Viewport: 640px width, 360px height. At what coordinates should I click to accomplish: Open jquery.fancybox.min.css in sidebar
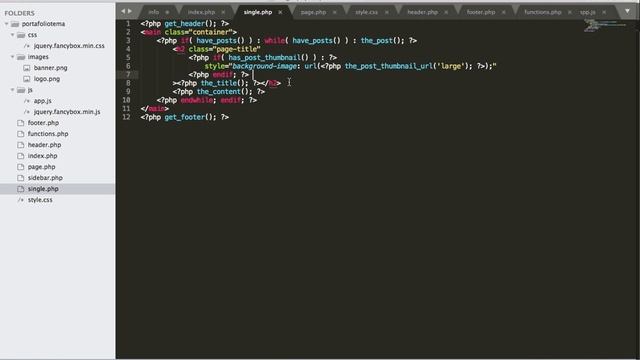[69, 46]
